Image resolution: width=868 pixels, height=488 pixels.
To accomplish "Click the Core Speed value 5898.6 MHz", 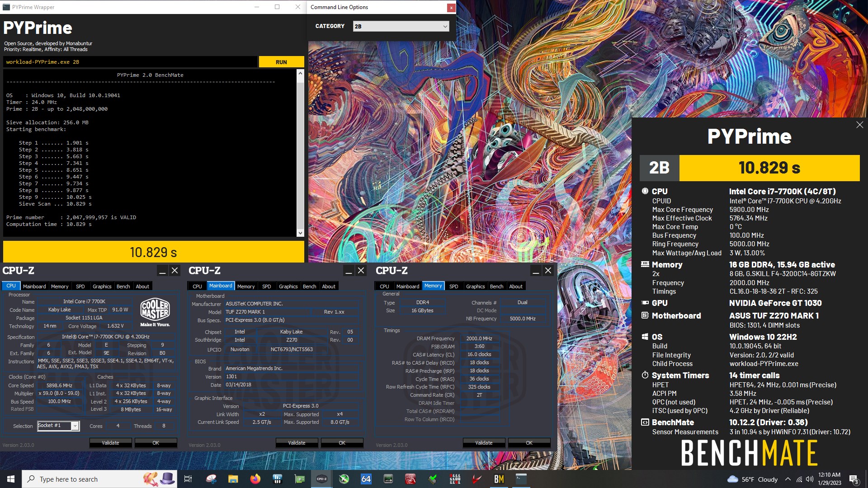I will click(x=60, y=385).
